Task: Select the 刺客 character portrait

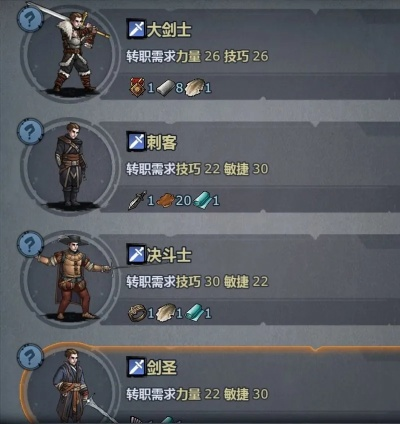Action: [70, 165]
